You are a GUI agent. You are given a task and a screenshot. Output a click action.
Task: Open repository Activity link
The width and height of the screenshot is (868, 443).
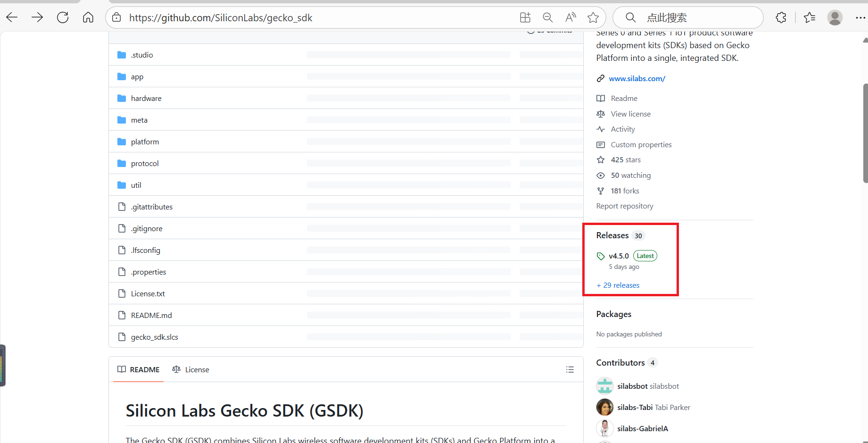tap(623, 129)
